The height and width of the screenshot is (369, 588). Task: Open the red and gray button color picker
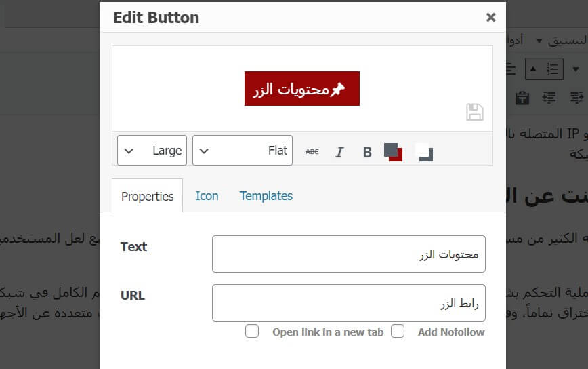coord(393,152)
